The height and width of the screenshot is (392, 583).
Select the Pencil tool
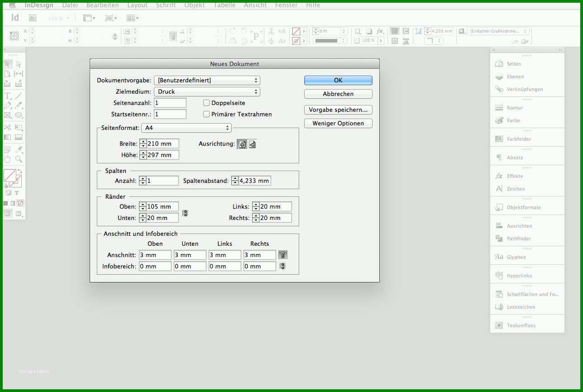(19, 105)
